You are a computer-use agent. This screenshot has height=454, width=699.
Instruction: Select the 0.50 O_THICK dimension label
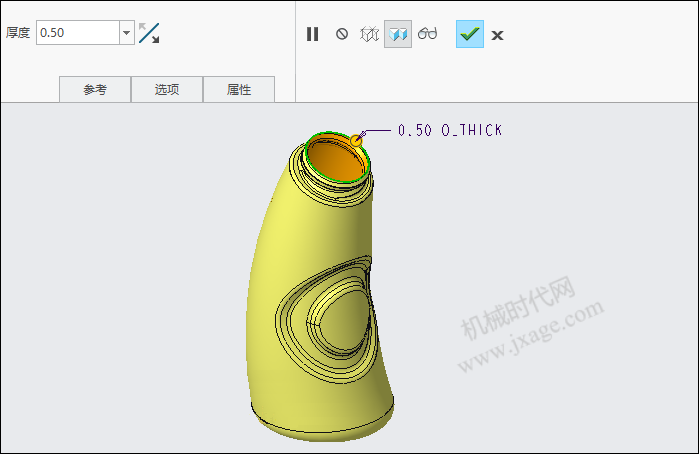click(450, 130)
